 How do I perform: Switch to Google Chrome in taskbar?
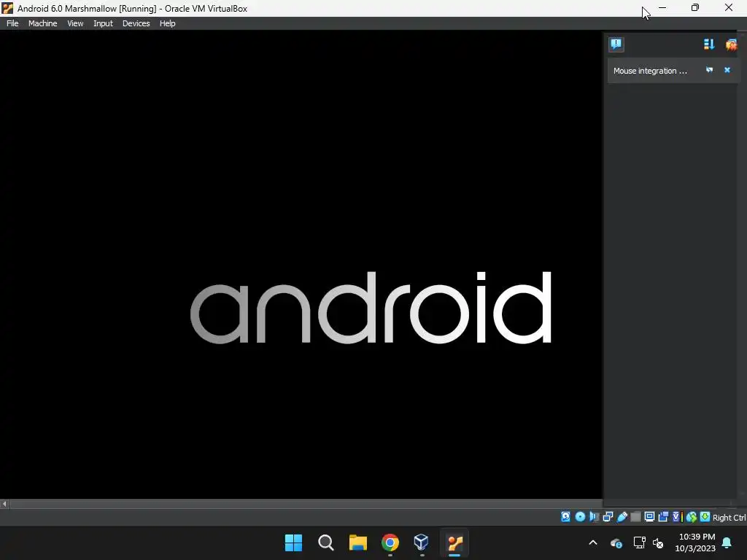coord(390,542)
